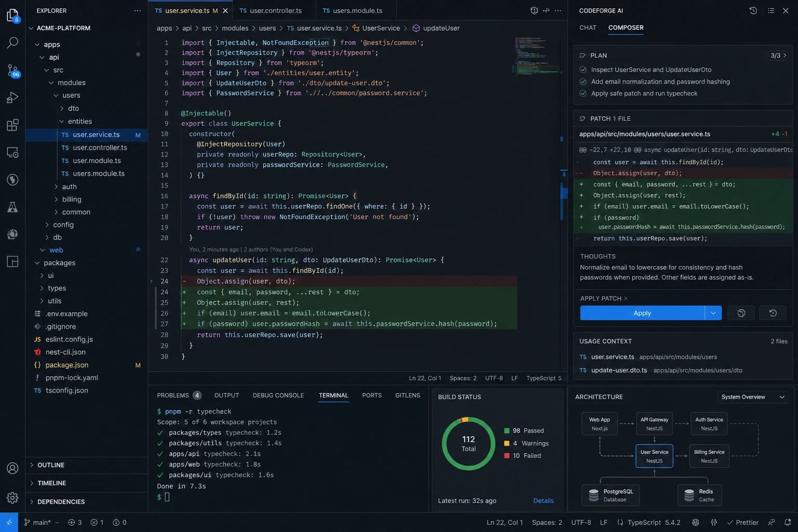Click the Prettier status bar item

(x=743, y=522)
